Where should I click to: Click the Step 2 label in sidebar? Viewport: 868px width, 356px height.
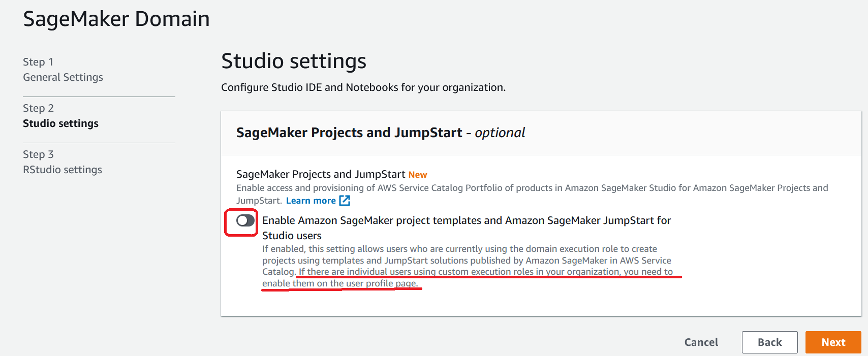coord(38,108)
